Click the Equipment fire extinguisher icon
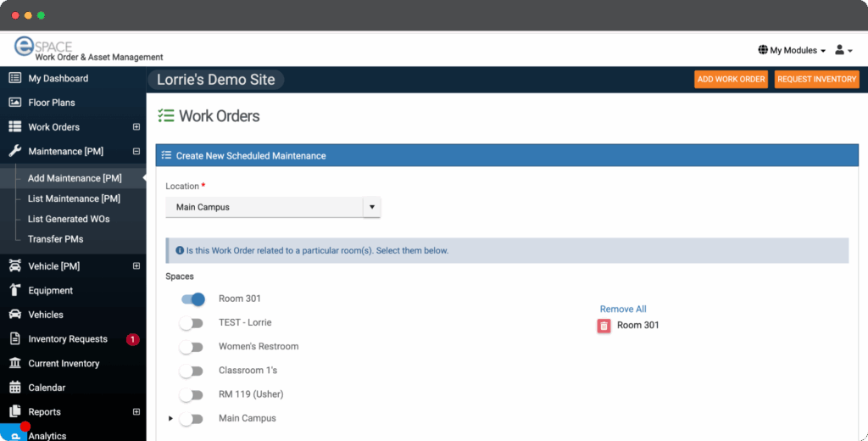The height and width of the screenshot is (441, 868). click(x=14, y=290)
